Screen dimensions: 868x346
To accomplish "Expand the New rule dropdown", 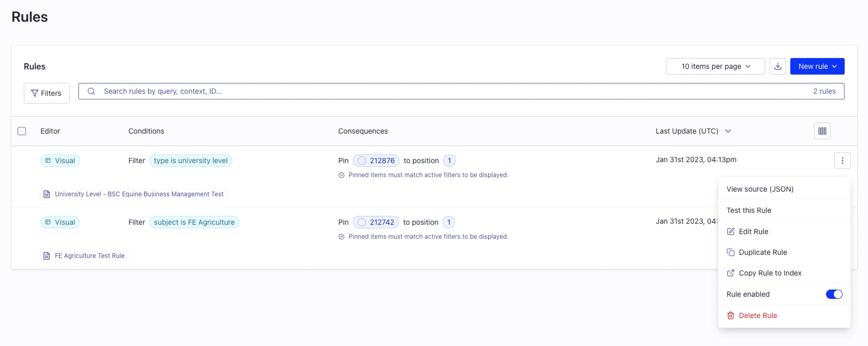I will click(x=817, y=66).
